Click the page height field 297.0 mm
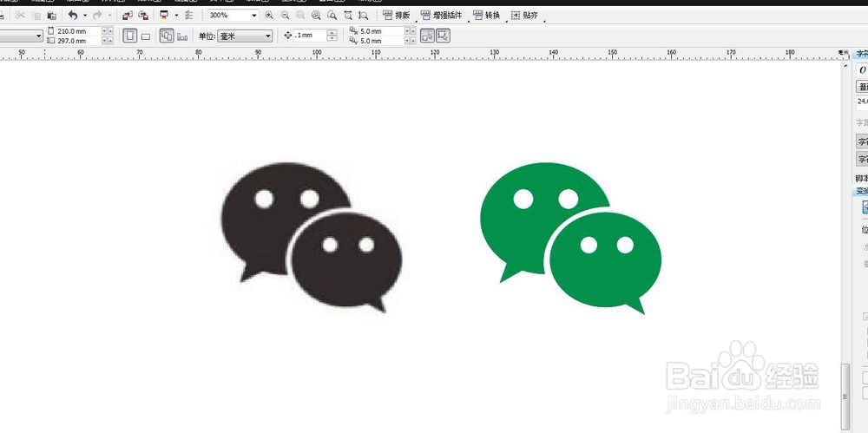868x433 pixels. [x=79, y=41]
